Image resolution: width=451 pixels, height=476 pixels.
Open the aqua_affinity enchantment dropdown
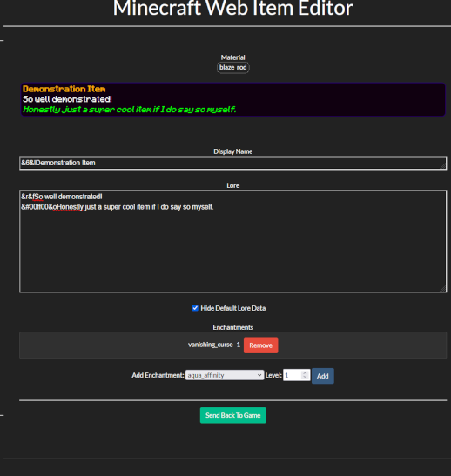coord(225,375)
